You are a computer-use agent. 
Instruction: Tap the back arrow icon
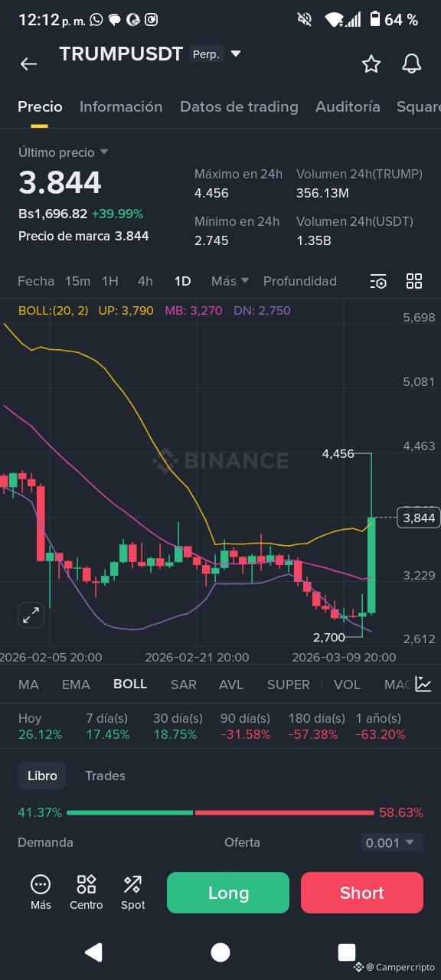[x=28, y=64]
